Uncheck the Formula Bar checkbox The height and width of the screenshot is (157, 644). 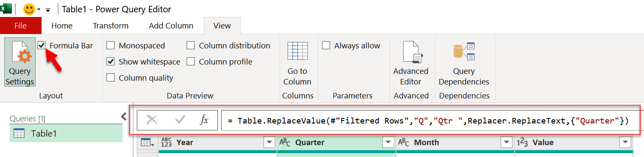point(42,45)
